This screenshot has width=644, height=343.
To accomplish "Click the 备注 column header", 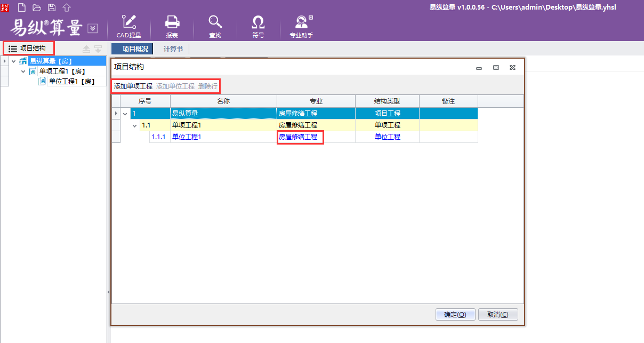I will click(448, 101).
